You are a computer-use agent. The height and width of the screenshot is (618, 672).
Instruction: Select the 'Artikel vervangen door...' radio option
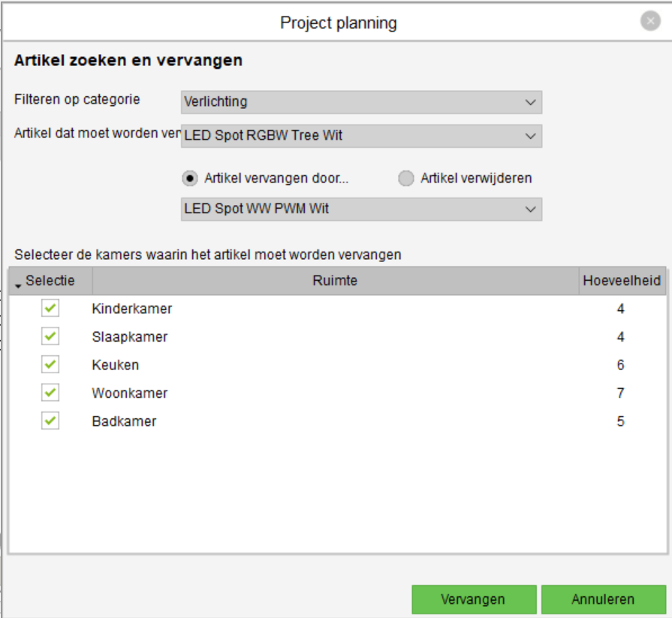tap(190, 179)
